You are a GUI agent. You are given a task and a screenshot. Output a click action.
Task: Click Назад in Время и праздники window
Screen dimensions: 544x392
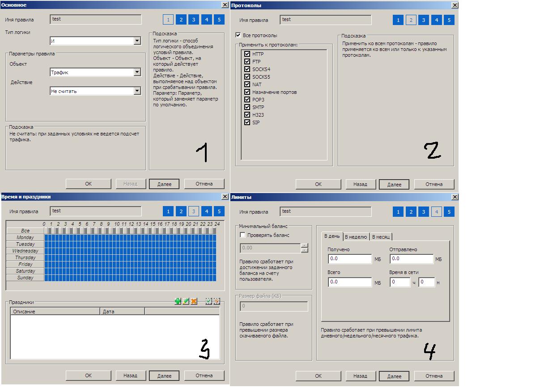pyautogui.click(x=130, y=375)
